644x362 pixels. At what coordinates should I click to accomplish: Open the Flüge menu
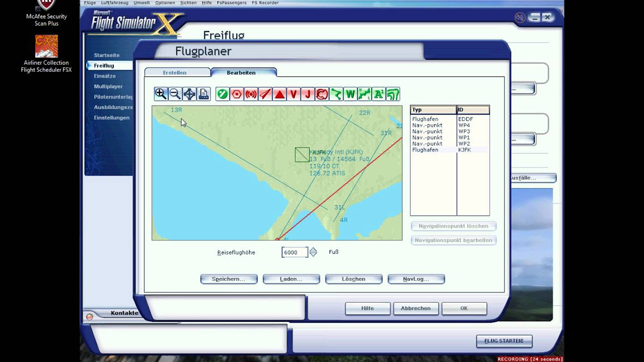point(90,3)
